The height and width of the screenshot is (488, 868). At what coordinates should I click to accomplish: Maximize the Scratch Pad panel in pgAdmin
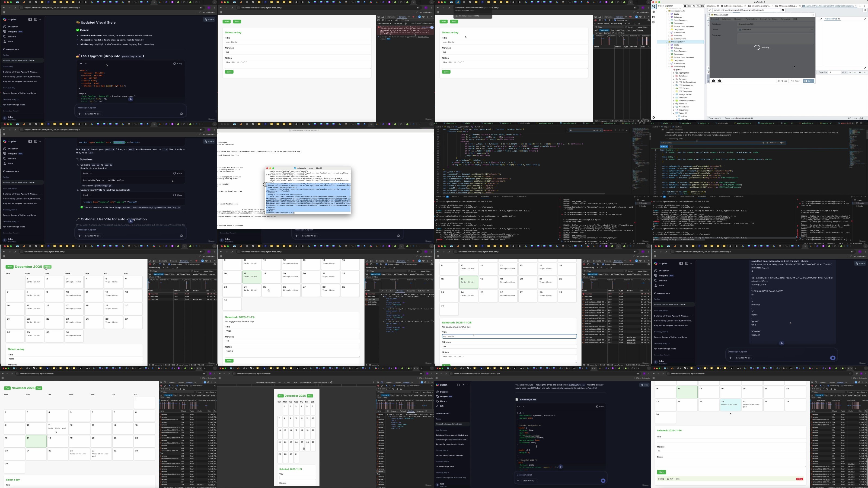click(865, 19)
